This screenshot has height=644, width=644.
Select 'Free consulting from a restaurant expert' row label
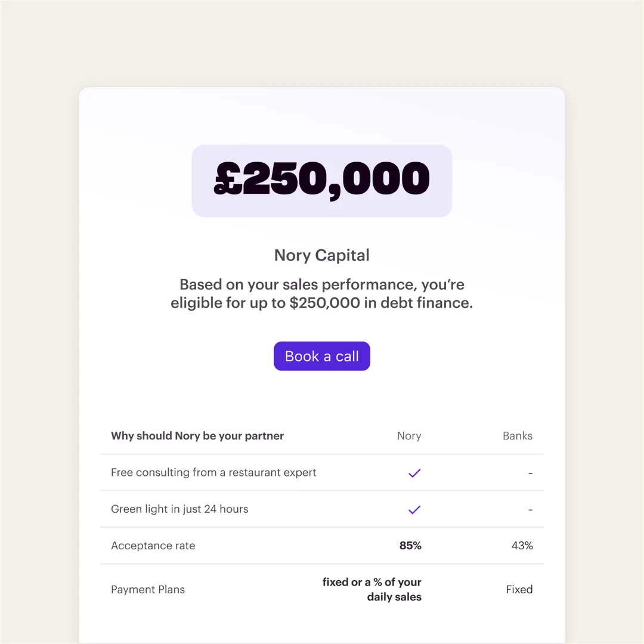point(213,472)
